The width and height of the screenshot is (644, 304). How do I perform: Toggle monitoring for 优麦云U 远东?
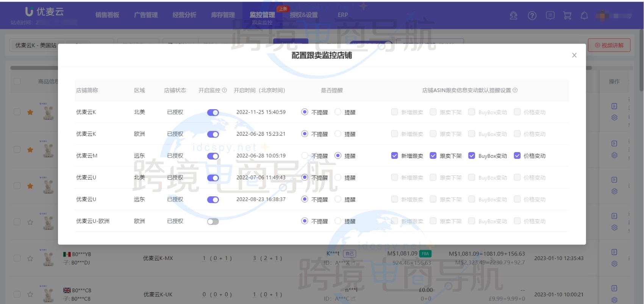(213, 200)
